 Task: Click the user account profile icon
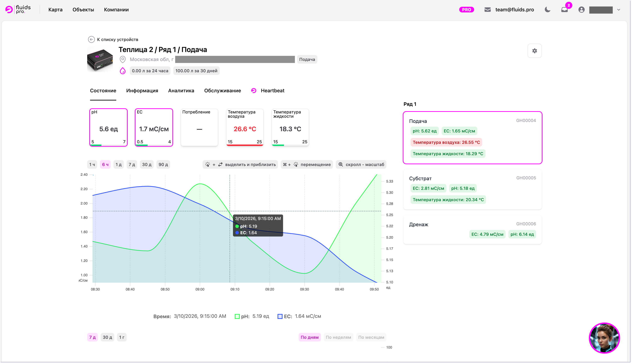581,10
